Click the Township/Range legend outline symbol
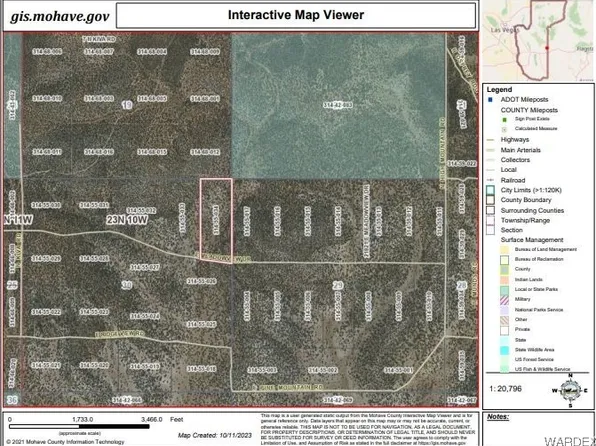Viewport: 596px width, 446px height. (491, 221)
